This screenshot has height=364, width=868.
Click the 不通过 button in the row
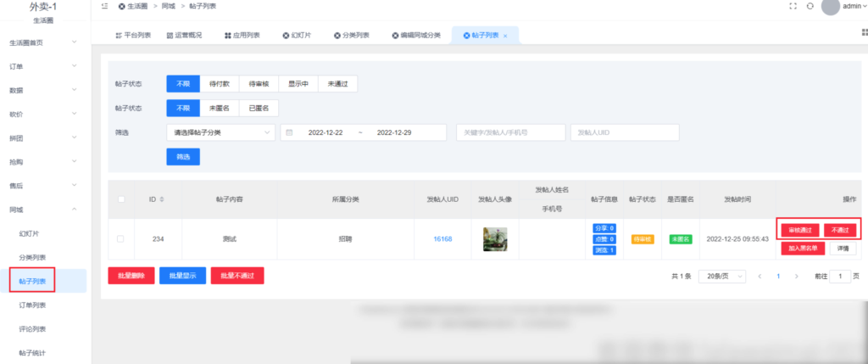click(840, 230)
